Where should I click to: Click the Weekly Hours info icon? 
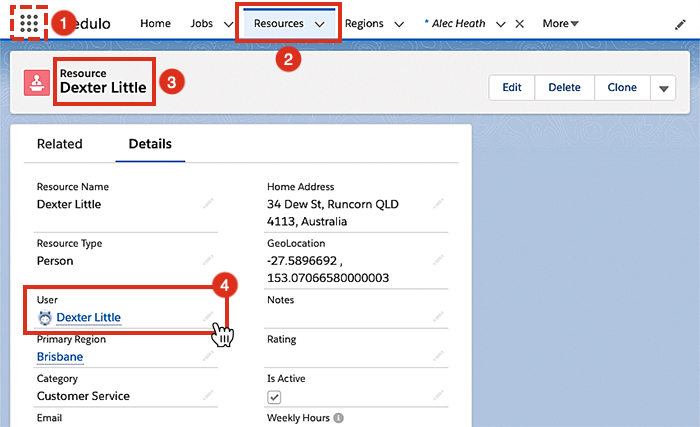(339, 418)
